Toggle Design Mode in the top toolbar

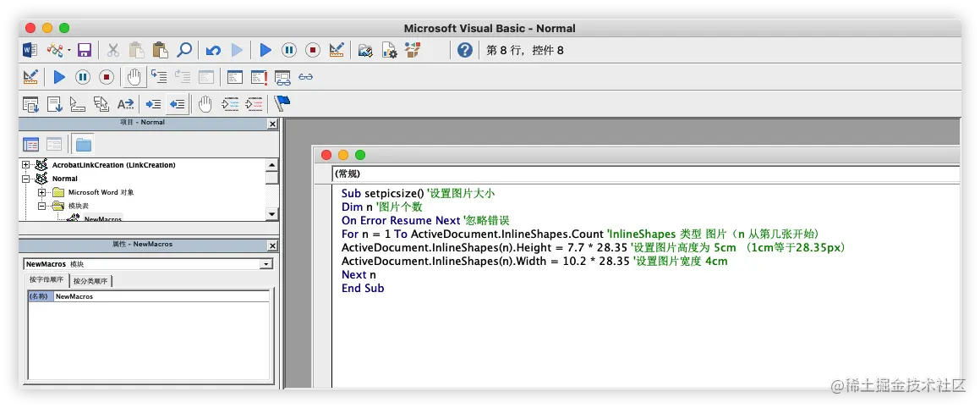(337, 50)
